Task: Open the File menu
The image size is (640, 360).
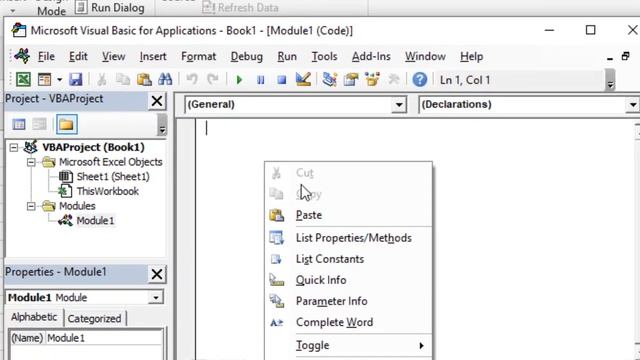Action: [x=46, y=56]
